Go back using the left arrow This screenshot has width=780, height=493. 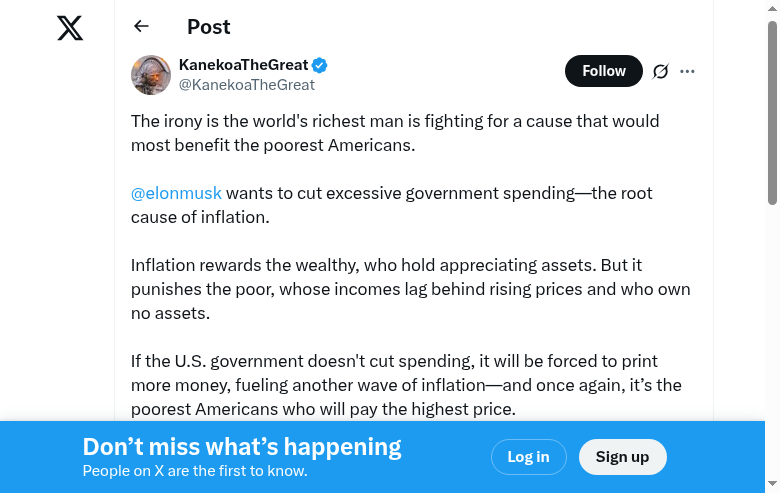[x=141, y=27]
